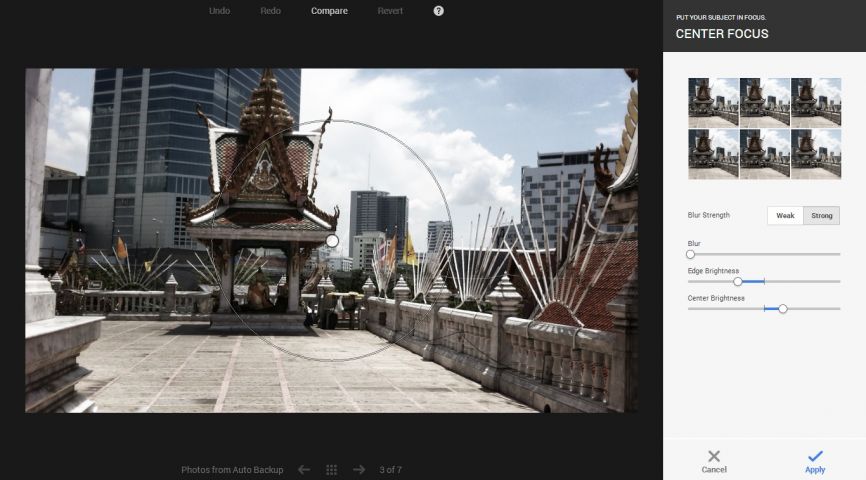This screenshot has height=480, width=866.
Task: Click the Apply checkmark icon
Action: [815, 457]
